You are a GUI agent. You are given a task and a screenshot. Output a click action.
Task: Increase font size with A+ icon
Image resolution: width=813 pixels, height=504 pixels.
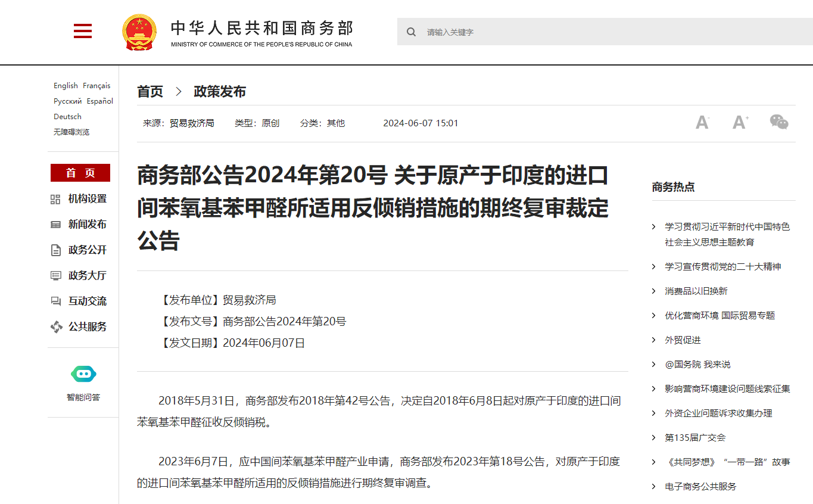(740, 123)
